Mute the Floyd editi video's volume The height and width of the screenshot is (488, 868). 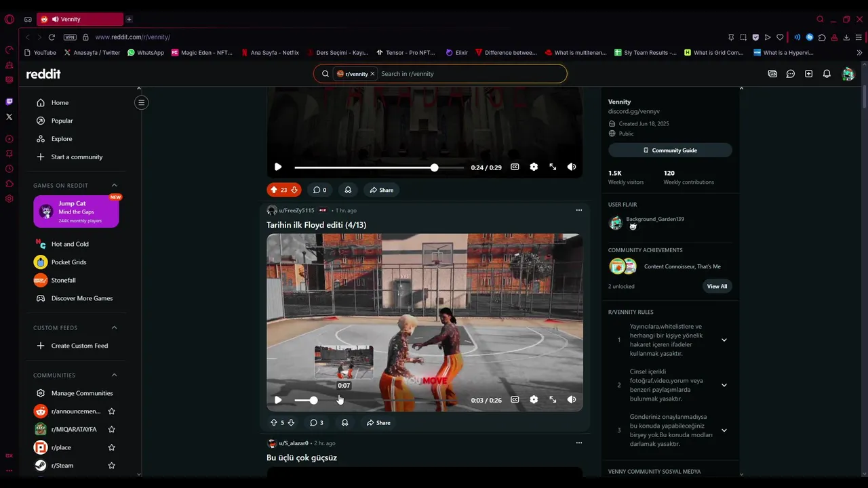coord(572,400)
